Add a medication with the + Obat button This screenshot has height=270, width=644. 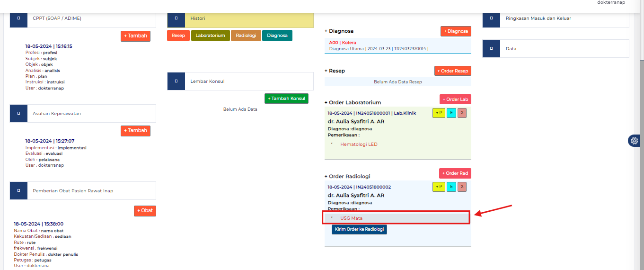(145, 211)
